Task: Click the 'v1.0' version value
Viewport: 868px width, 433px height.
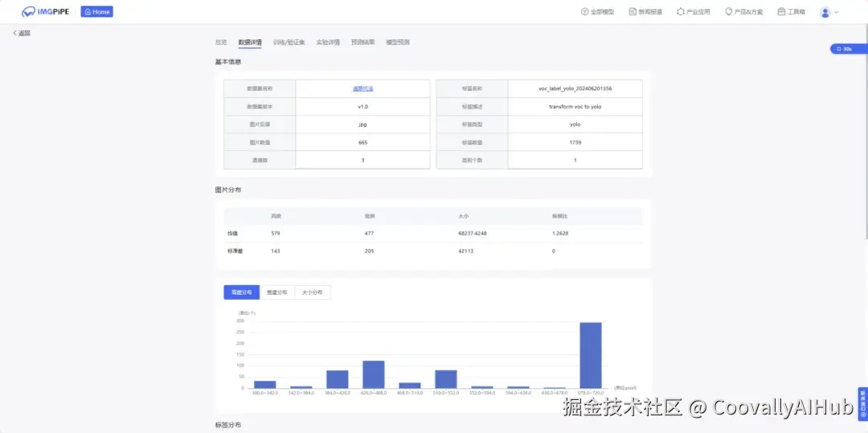Action: 362,107
